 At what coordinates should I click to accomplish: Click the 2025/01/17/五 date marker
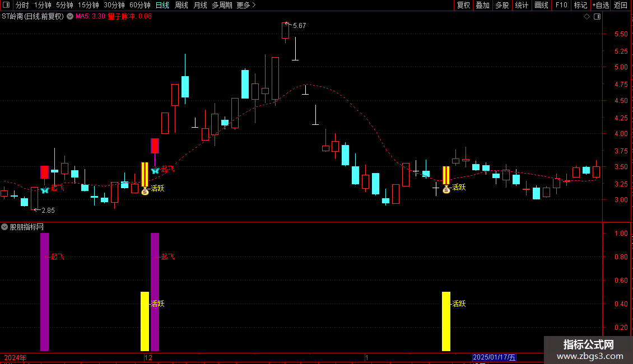(x=494, y=357)
